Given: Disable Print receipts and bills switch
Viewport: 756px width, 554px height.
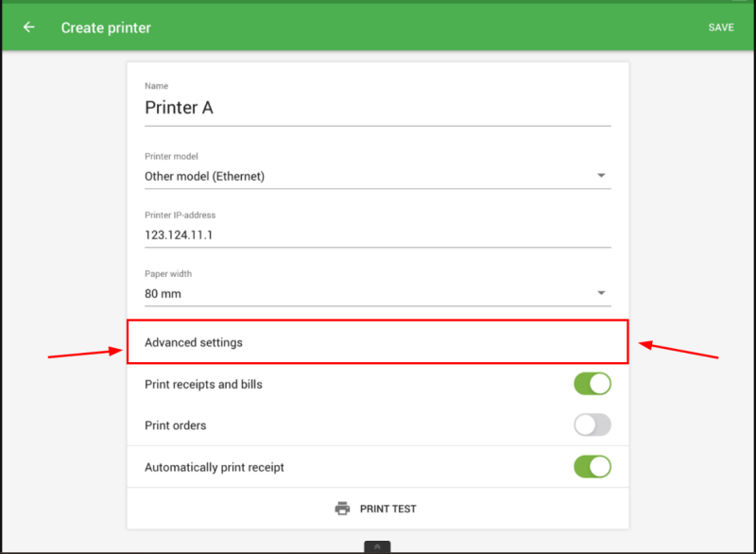Looking at the screenshot, I should (593, 384).
